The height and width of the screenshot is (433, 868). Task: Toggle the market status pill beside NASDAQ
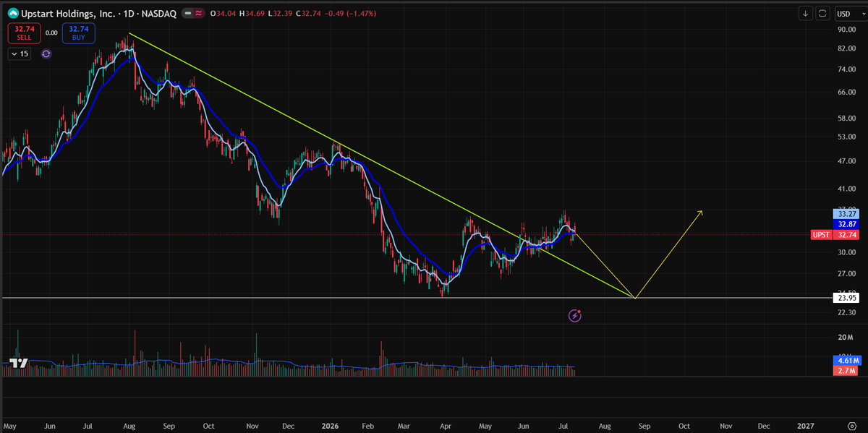click(188, 13)
